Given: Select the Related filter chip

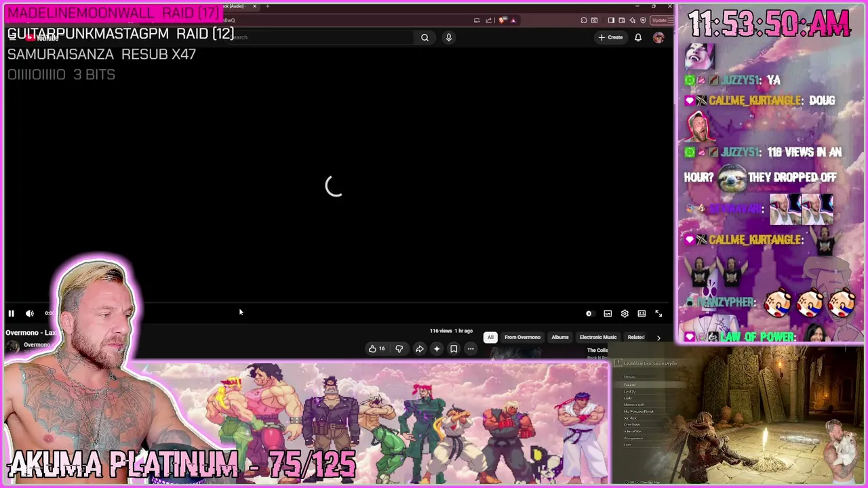Looking at the screenshot, I should point(636,337).
